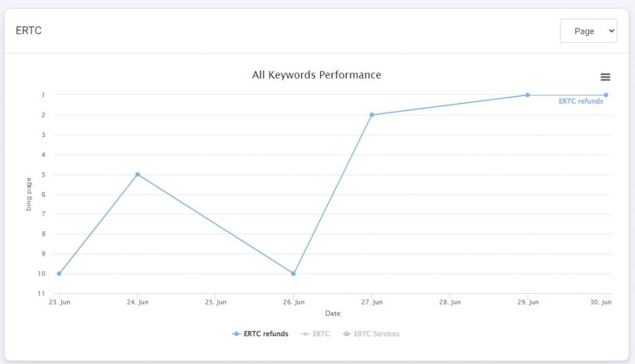
Task: Click the grey ERTC legend marker icon
Action: coord(305,334)
